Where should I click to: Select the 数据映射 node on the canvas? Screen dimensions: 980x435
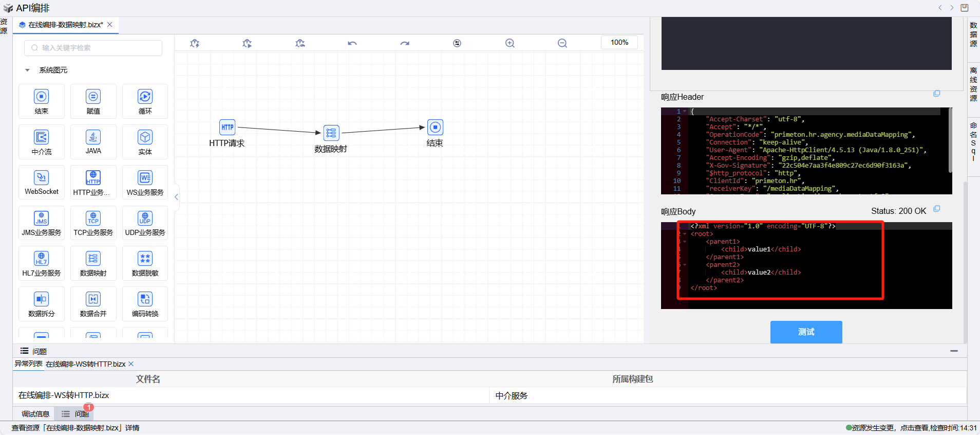coord(331,133)
